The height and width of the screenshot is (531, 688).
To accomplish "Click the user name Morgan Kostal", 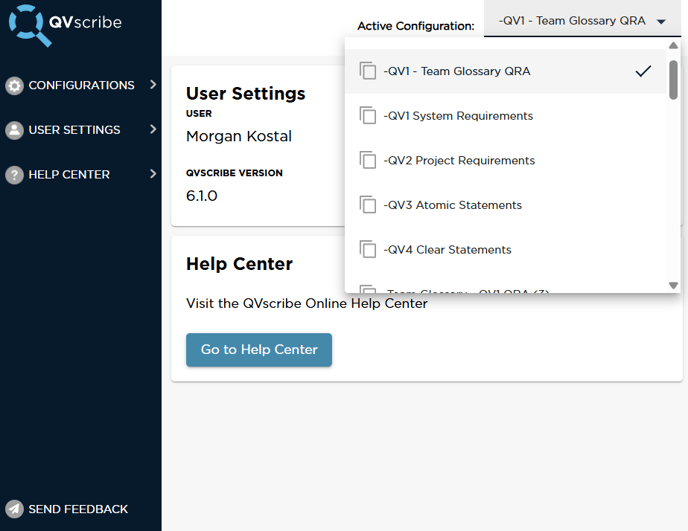I will 239,136.
